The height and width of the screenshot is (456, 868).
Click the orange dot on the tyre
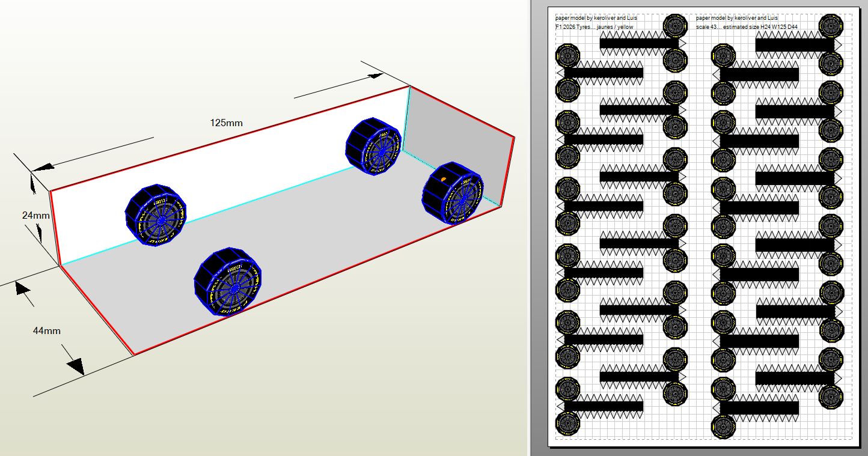click(x=444, y=179)
